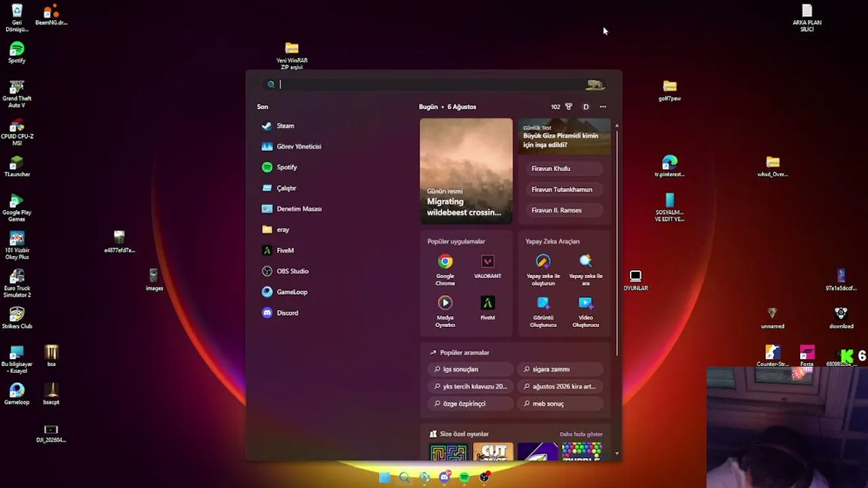Image resolution: width=868 pixels, height=488 pixels.
Task: Open Video Oluşturucu AI tool
Action: click(586, 312)
